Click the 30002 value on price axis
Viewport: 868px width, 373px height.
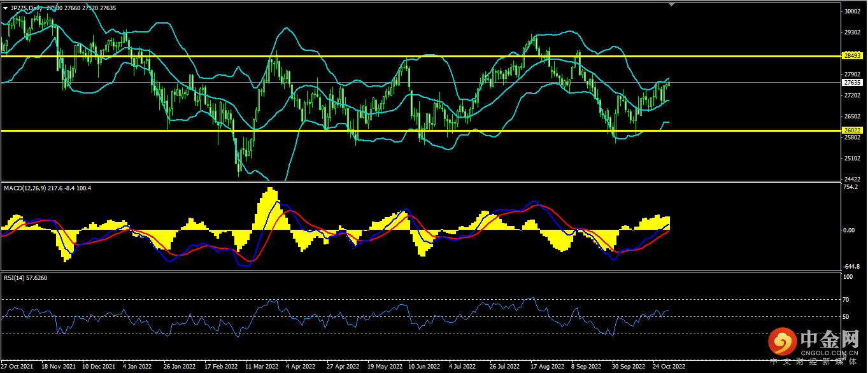(x=851, y=11)
